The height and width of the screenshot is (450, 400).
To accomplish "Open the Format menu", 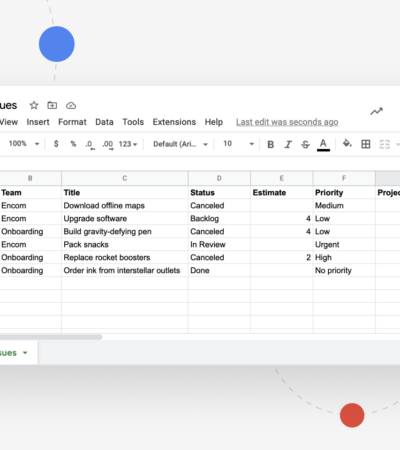I will pos(72,122).
